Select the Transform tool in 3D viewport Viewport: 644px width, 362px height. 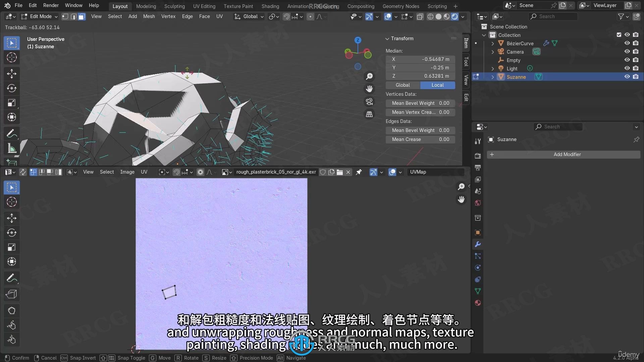pyautogui.click(x=12, y=117)
